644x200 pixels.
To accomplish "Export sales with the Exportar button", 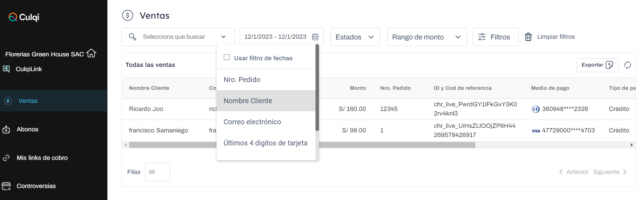I will tap(597, 65).
